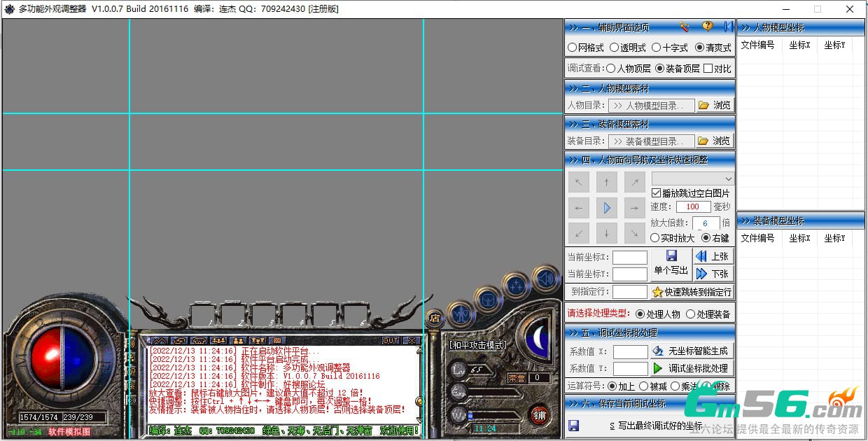Image resolution: width=868 pixels, height=441 pixels.
Task: Click section header 三、装备模型素材
Action: point(650,123)
